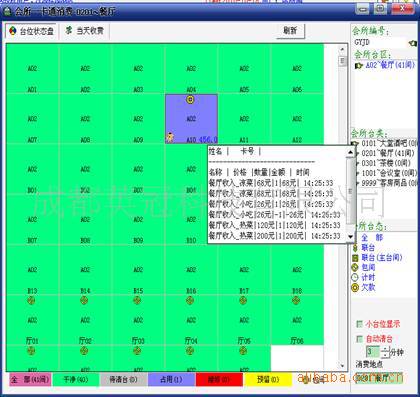Filter tables by 占用(1) status
The height and width of the screenshot is (397, 420).
[x=171, y=379]
